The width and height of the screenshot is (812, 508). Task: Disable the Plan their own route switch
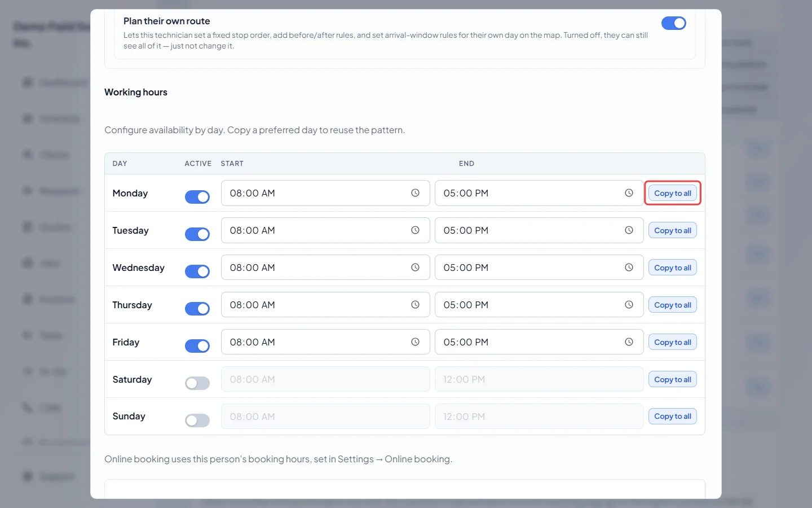673,23
